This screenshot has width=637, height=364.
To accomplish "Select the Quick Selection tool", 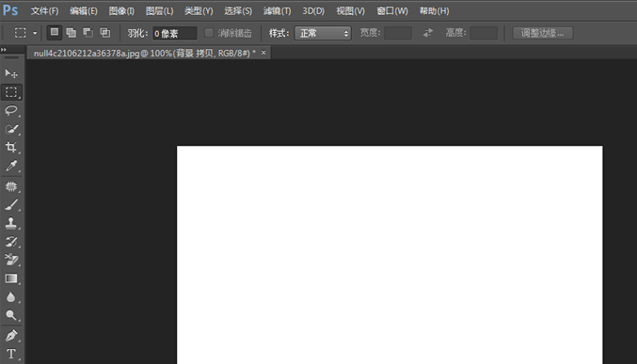I will pyautogui.click(x=11, y=129).
